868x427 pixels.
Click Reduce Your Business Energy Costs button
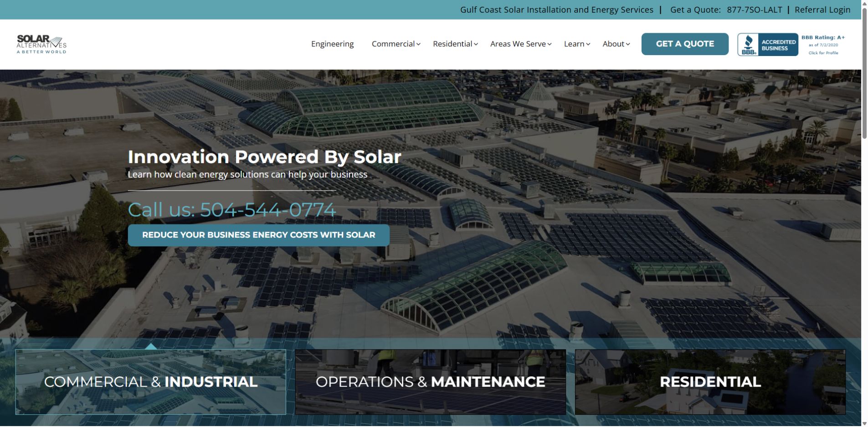(x=259, y=235)
